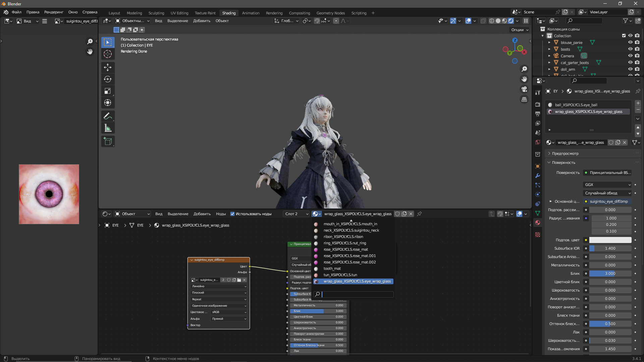This screenshot has width=644, height=362.
Task: Open the Options button in viewport header
Action: click(x=520, y=30)
